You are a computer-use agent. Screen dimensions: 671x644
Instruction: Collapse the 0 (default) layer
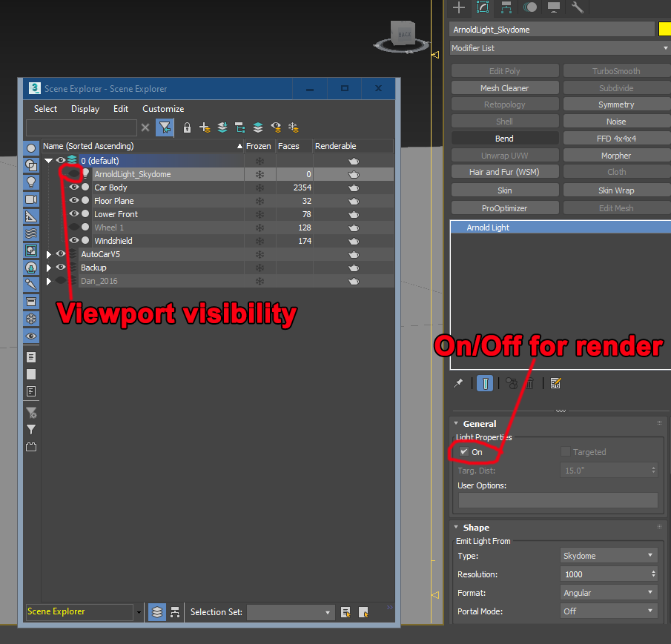pyautogui.click(x=49, y=161)
